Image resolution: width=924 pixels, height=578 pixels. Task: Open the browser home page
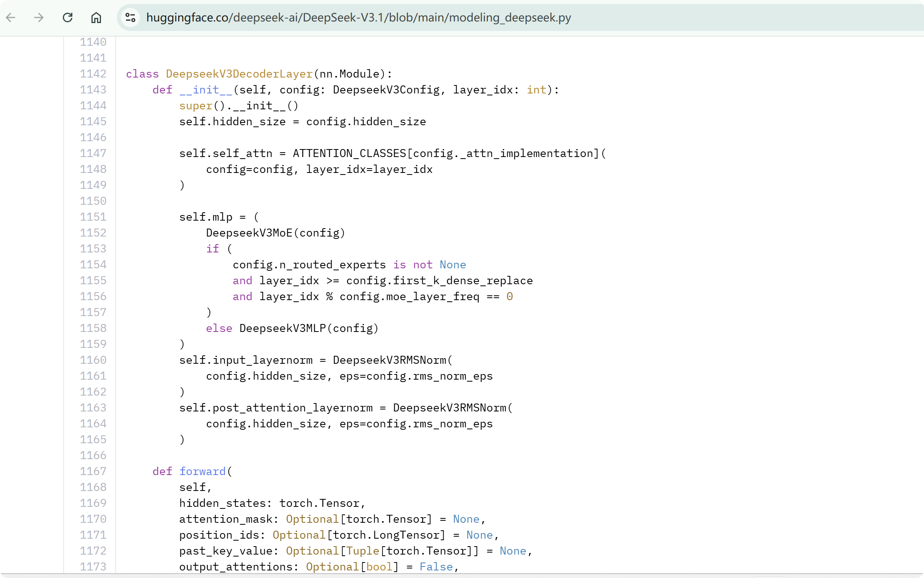(96, 17)
